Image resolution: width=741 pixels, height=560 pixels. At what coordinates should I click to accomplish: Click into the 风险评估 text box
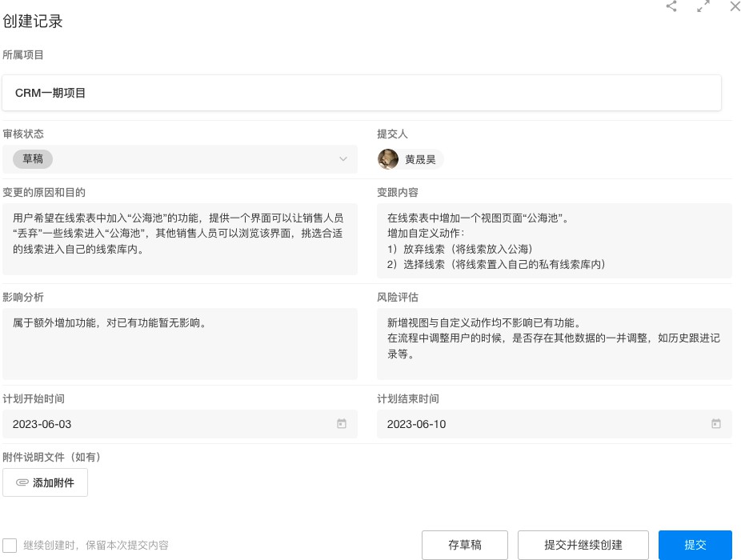(554, 344)
